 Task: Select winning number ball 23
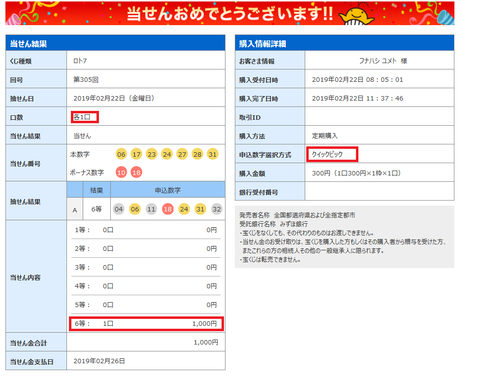click(152, 154)
